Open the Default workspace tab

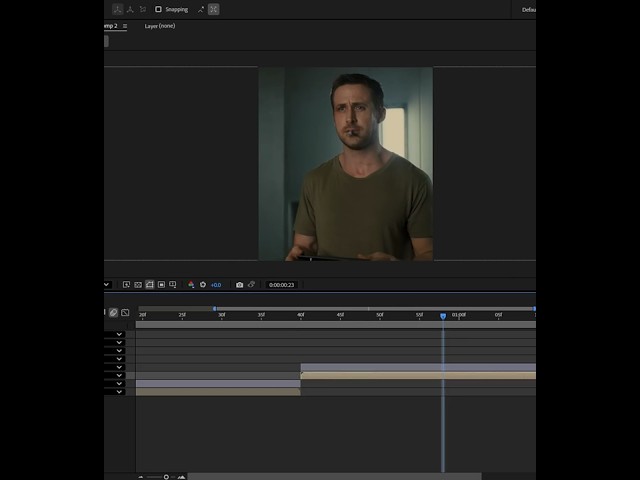(x=529, y=10)
